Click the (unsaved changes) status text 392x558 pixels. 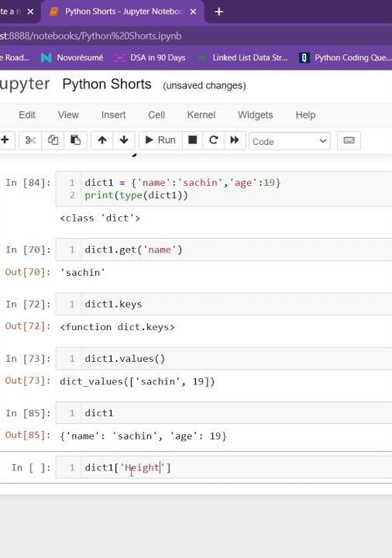pos(205,86)
